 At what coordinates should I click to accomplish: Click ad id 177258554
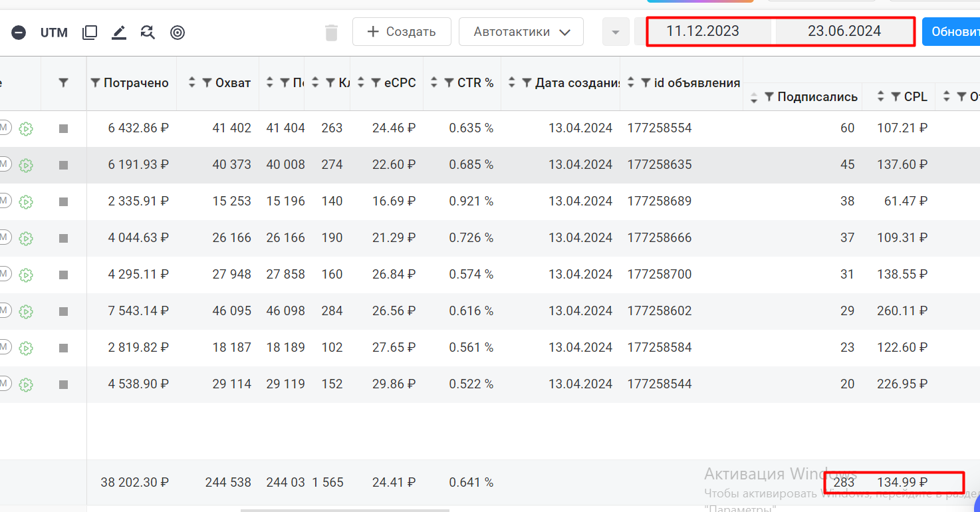coord(660,128)
